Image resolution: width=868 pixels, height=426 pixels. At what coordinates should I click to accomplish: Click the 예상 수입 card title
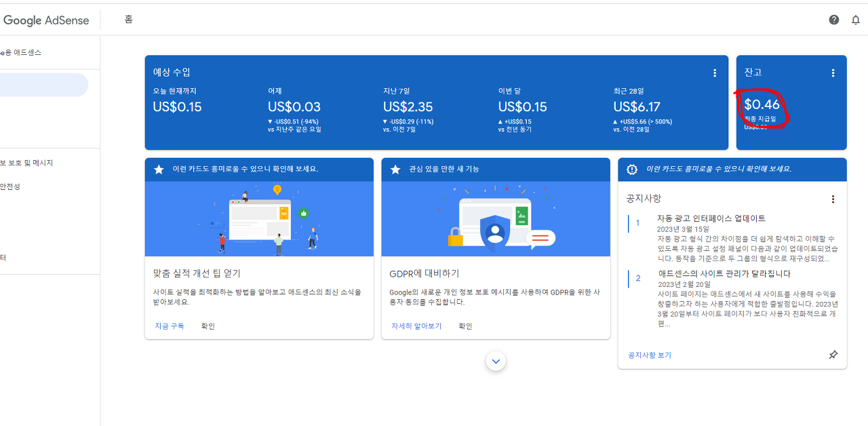click(x=172, y=73)
